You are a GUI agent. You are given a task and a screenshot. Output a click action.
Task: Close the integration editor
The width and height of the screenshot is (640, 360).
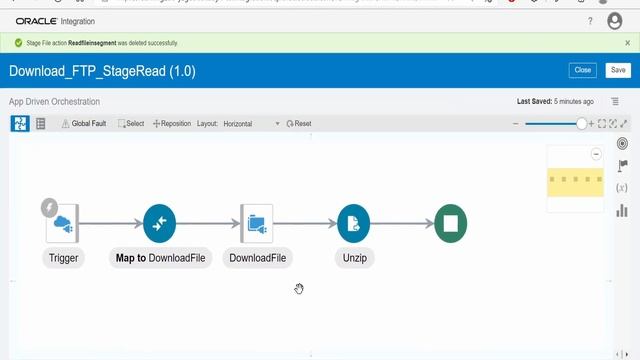tap(582, 70)
